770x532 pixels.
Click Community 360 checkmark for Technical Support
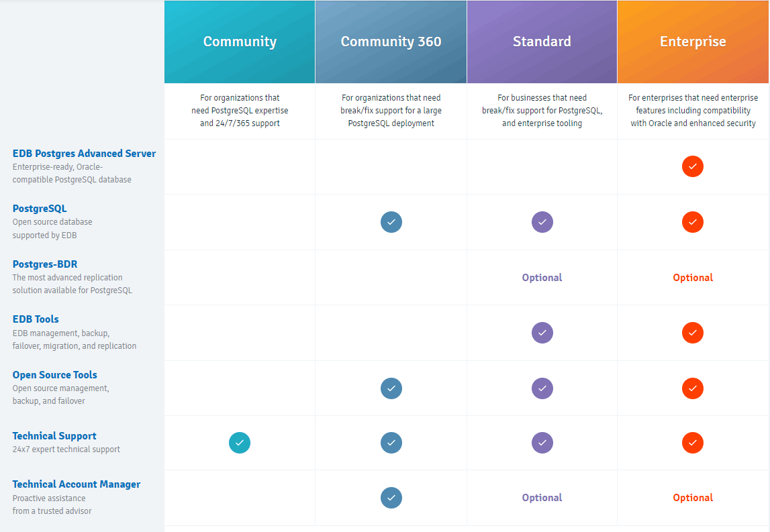pyautogui.click(x=391, y=443)
